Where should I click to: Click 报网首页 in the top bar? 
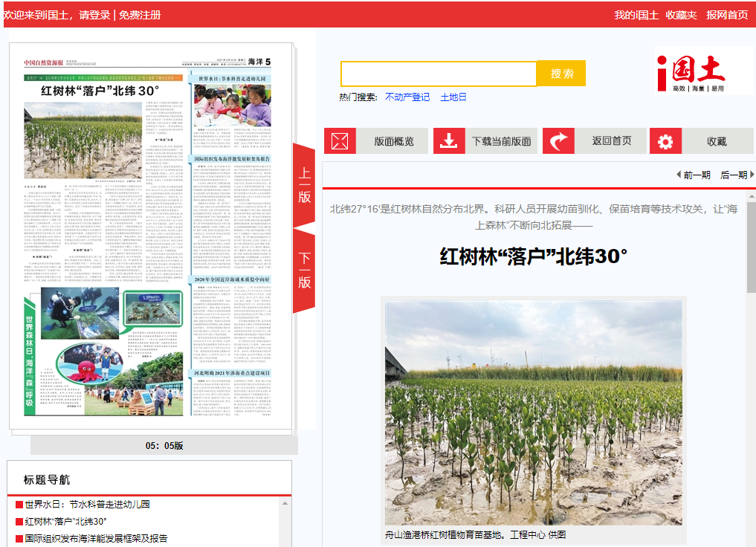726,15
